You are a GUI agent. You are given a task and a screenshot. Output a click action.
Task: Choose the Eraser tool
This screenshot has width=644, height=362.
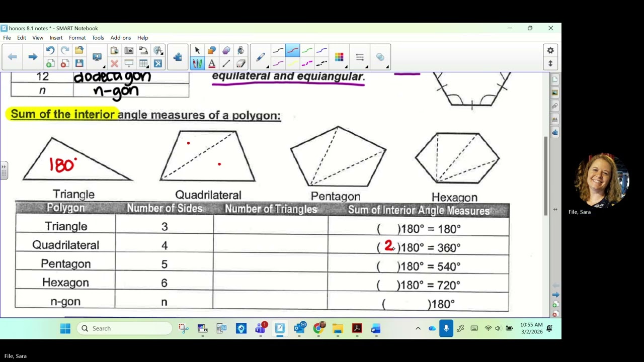click(241, 63)
